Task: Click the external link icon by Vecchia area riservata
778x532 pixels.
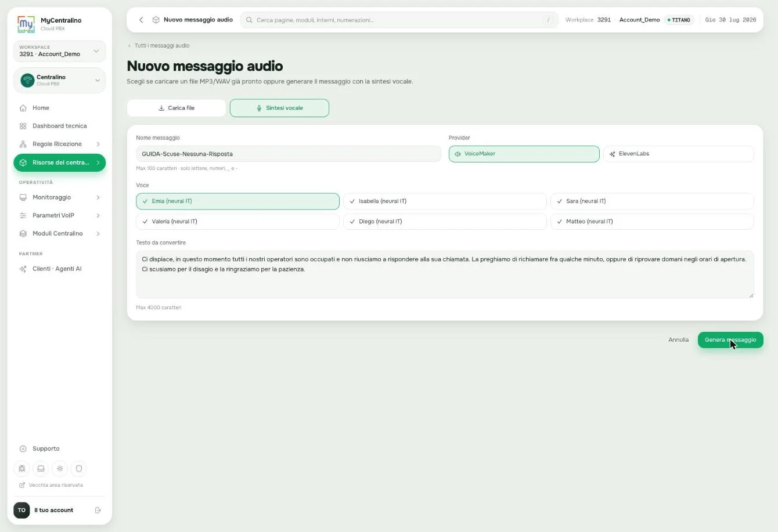Action: tap(22, 485)
